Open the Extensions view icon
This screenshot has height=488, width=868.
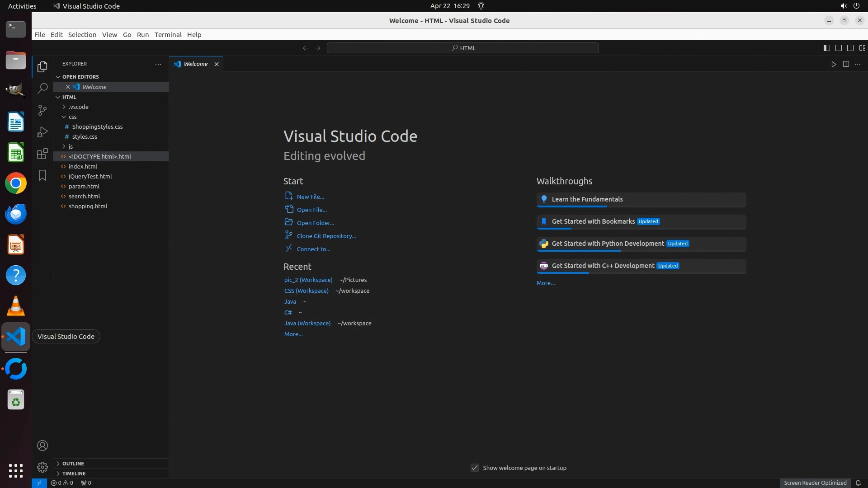[x=42, y=154]
